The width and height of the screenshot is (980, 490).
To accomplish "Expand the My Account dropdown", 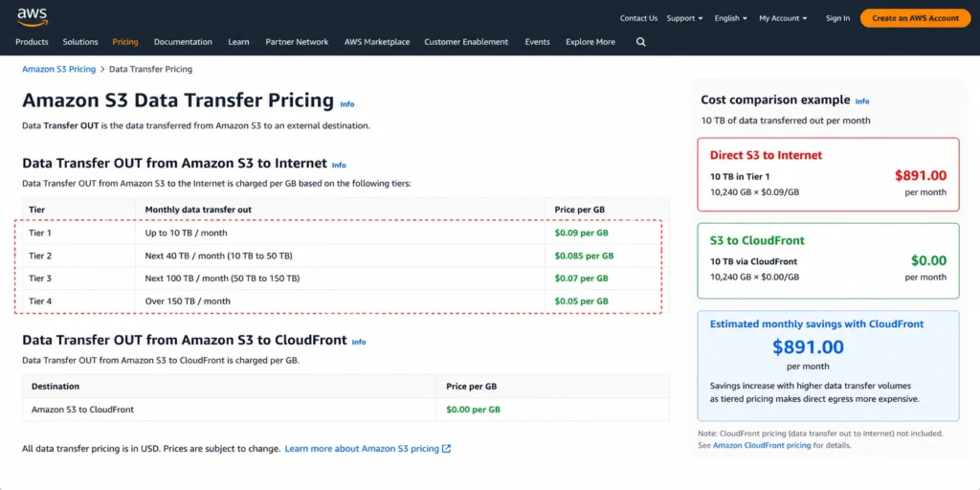I will click(783, 18).
